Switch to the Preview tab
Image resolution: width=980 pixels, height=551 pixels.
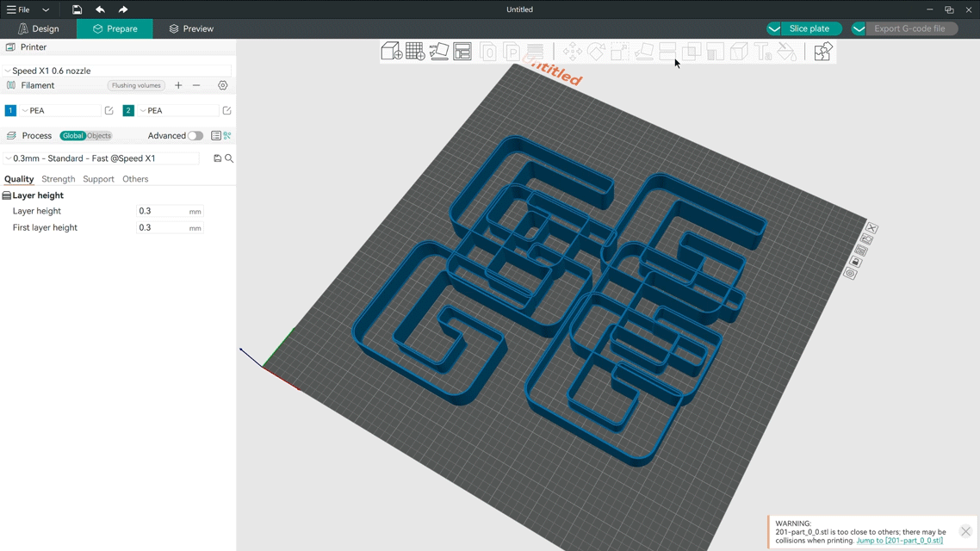click(x=191, y=28)
